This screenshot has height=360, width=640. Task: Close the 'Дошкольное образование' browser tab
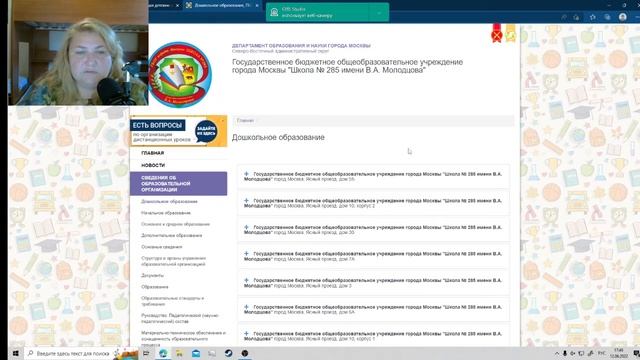[257, 5]
